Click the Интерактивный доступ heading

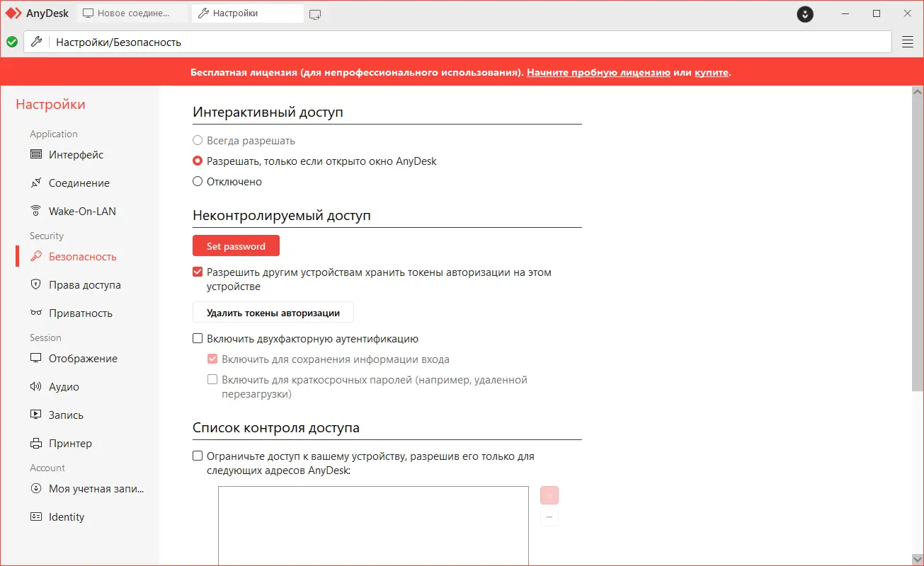click(268, 112)
